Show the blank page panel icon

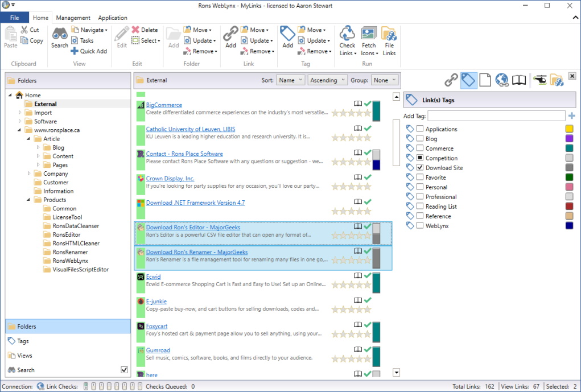(x=485, y=80)
